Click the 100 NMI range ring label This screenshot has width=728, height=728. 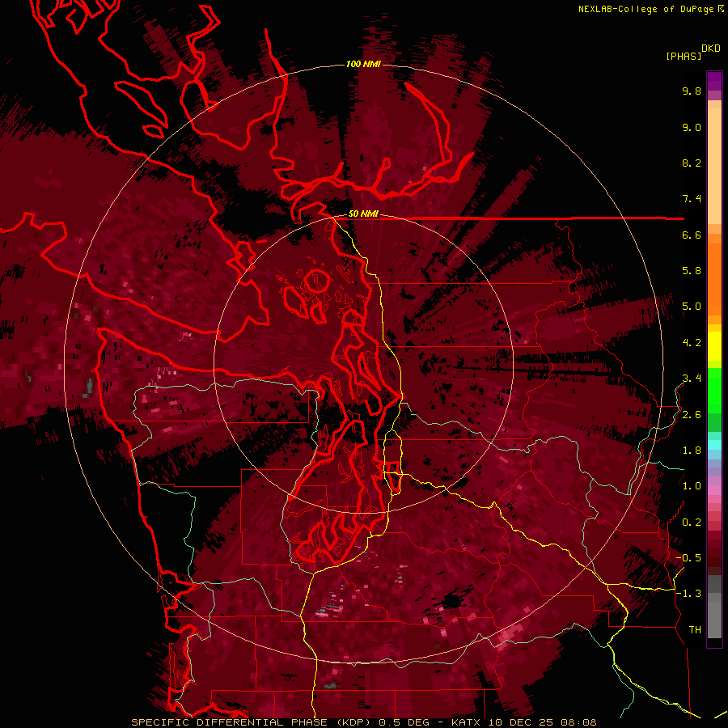click(363, 64)
